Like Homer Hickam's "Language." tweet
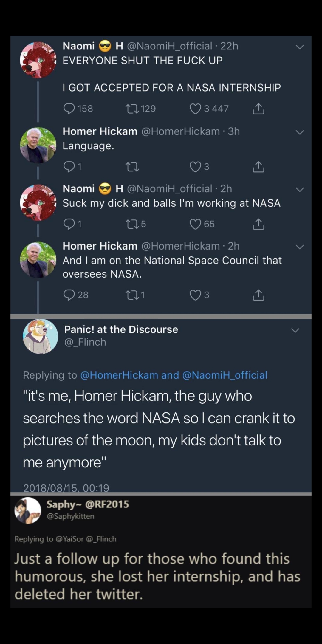 [x=195, y=167]
